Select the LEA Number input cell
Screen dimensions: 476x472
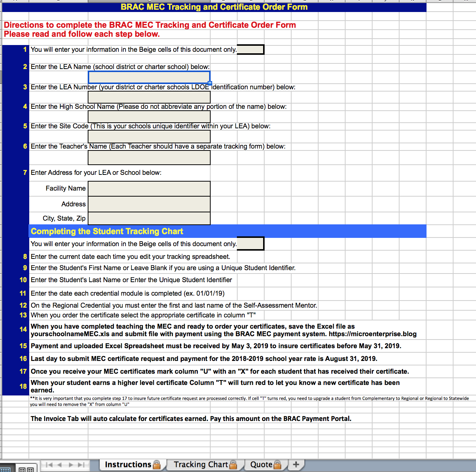click(149, 97)
